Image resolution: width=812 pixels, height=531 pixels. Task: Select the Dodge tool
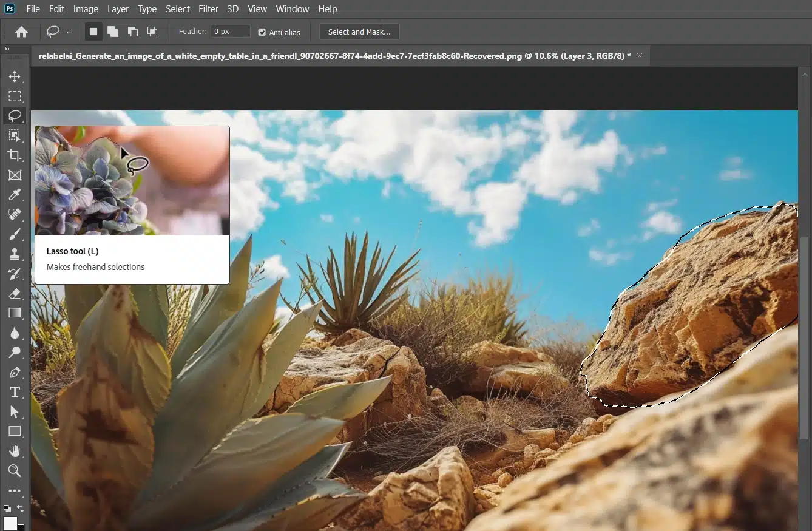pyautogui.click(x=15, y=352)
